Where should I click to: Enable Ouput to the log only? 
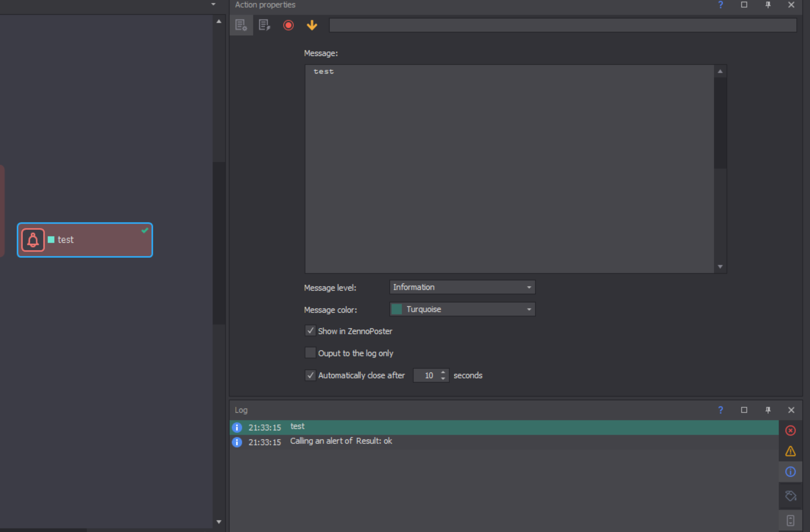click(310, 353)
